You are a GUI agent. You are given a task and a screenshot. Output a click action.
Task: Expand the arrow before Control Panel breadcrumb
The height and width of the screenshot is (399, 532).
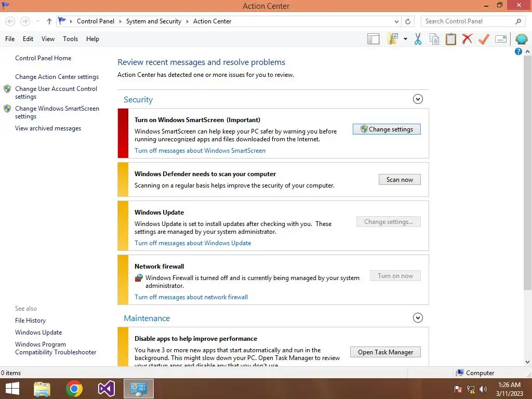click(71, 21)
